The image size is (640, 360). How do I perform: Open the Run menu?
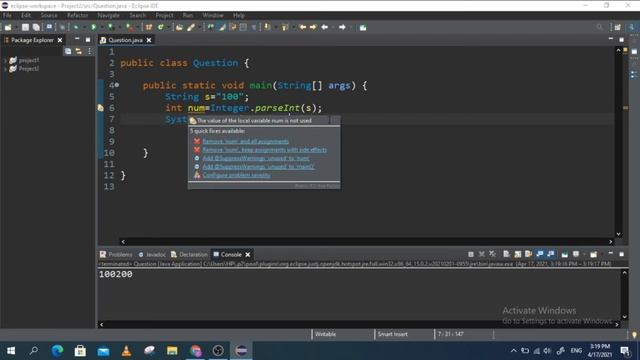(x=188, y=15)
